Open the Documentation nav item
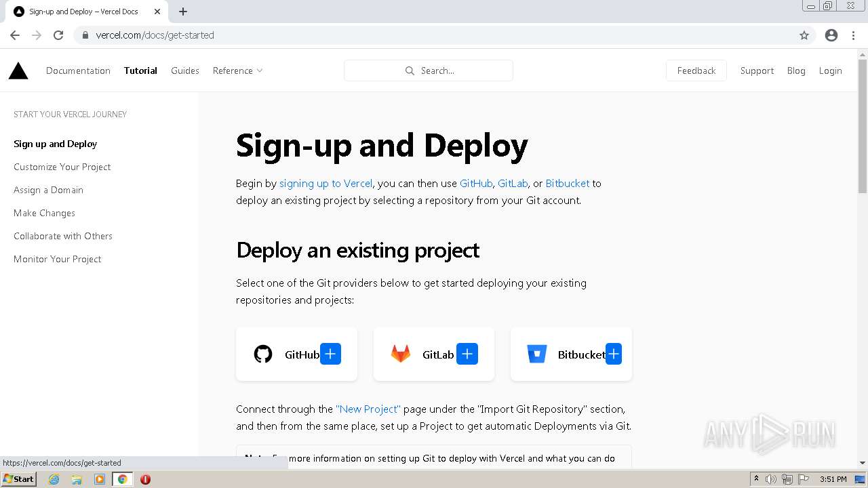Image resolution: width=868 pixels, height=488 pixels. click(78, 70)
